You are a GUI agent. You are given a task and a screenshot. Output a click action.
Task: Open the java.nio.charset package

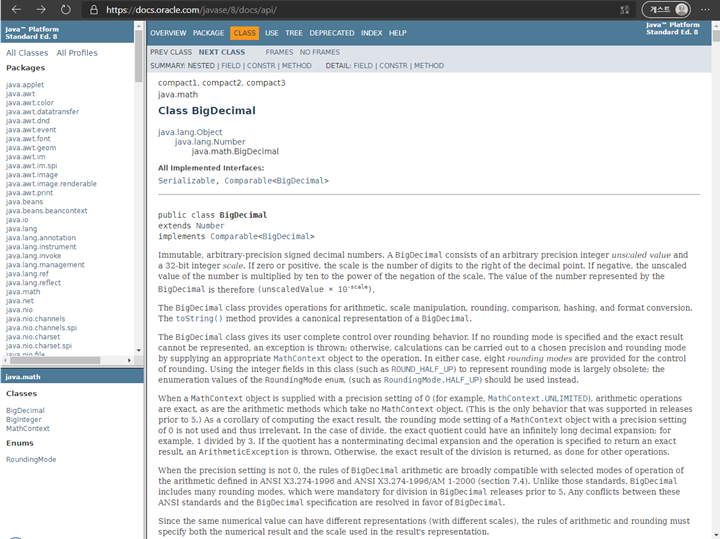(33, 337)
